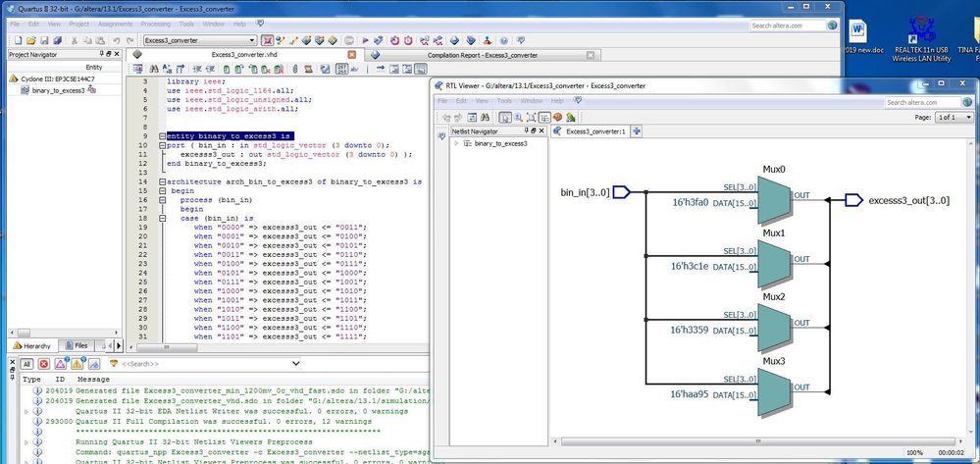Select the zoom magnifier tool in RTL Viewer

[x=519, y=117]
